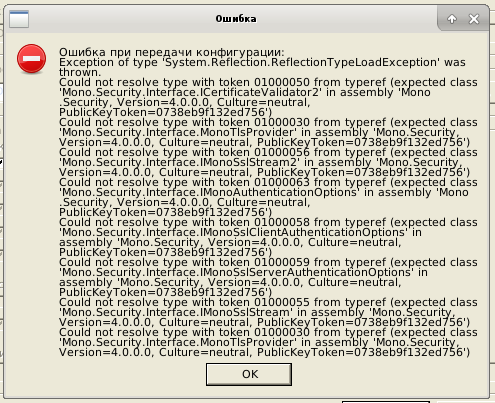Click the IMonoSslStream2 class line

[261, 162]
